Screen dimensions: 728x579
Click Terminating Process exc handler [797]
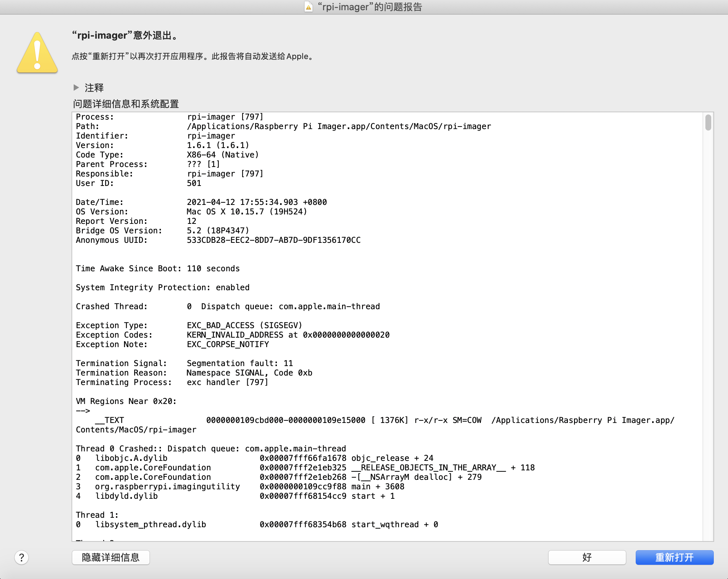[228, 382]
